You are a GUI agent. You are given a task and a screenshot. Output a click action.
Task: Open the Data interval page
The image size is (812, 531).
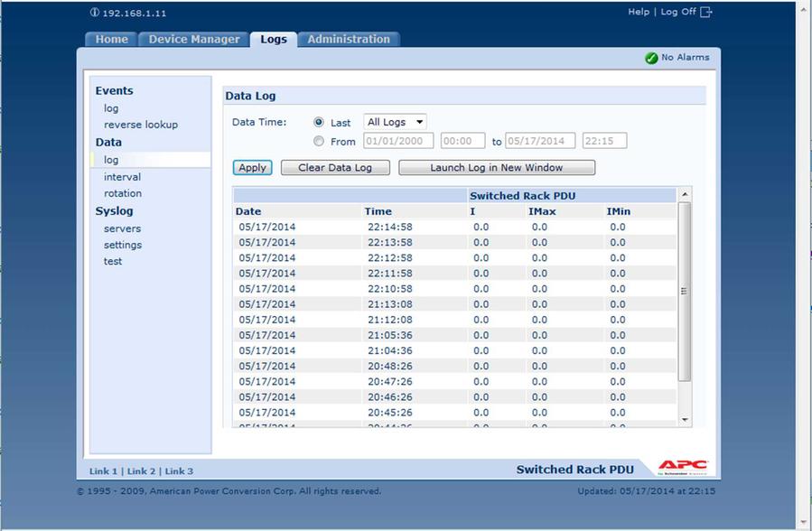122,177
